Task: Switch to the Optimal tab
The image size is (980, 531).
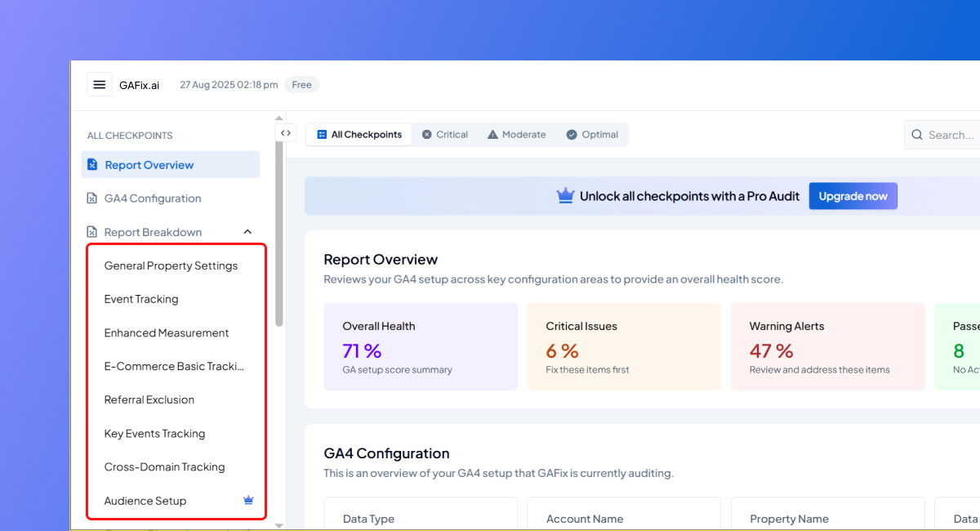Action: click(x=592, y=135)
